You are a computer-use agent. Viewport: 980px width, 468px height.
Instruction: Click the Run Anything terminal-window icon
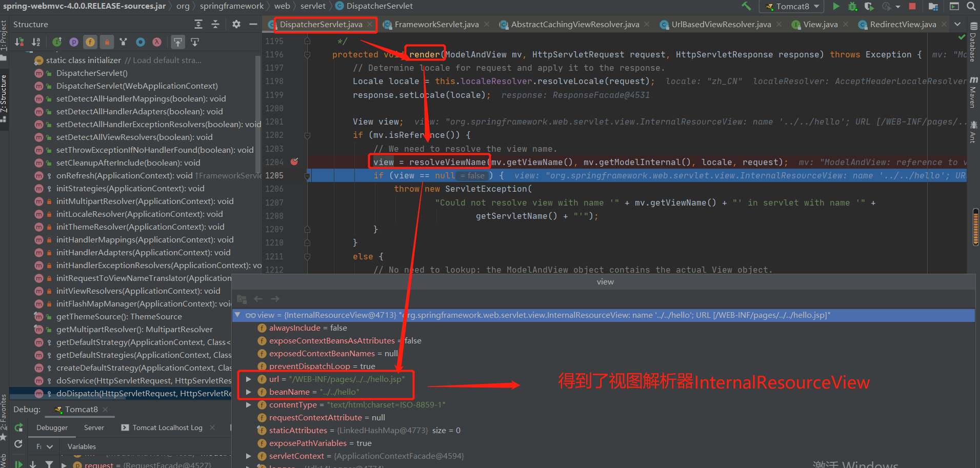[x=954, y=6]
